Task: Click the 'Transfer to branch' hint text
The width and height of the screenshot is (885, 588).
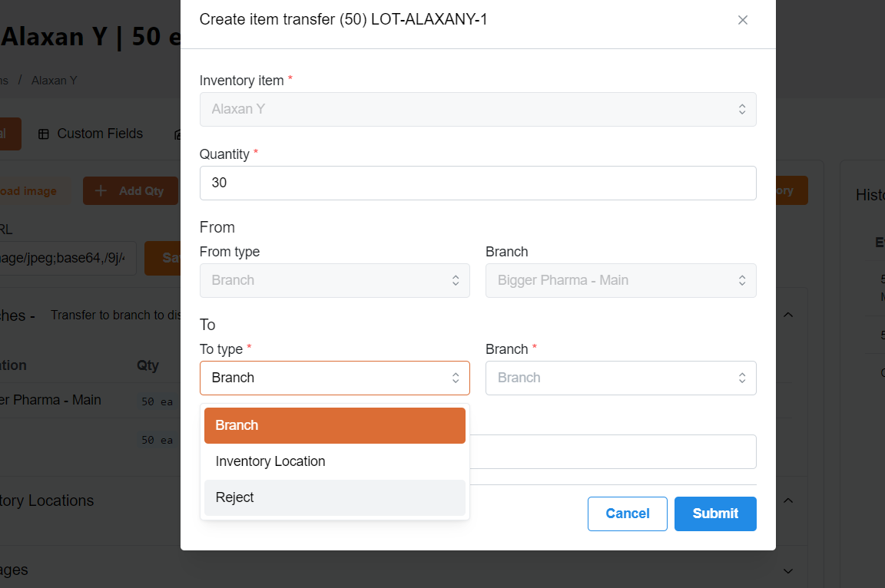Action: tap(116, 315)
